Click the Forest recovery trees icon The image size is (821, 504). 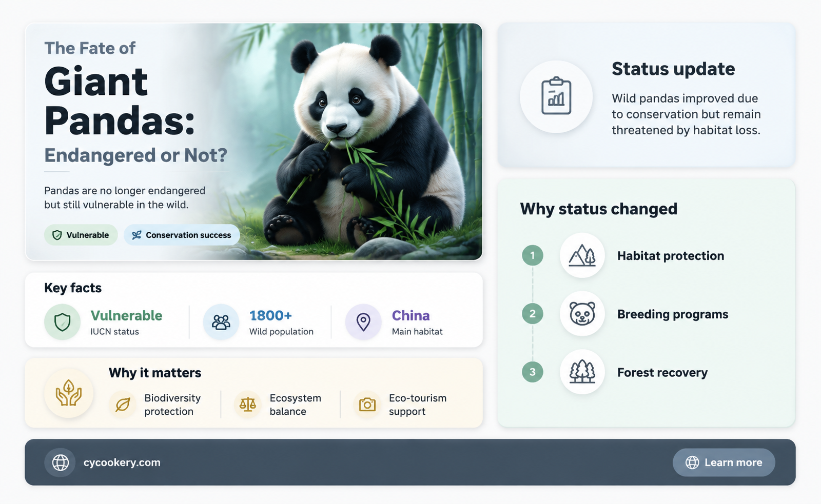(582, 372)
